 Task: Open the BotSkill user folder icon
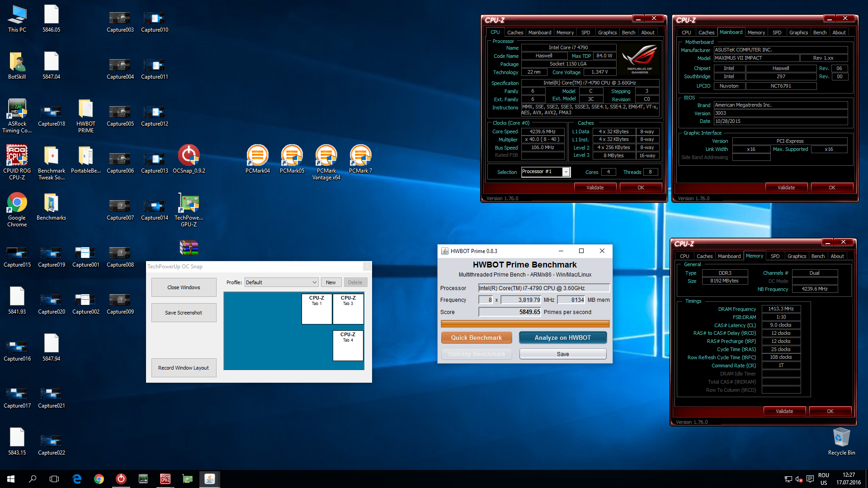[17, 66]
